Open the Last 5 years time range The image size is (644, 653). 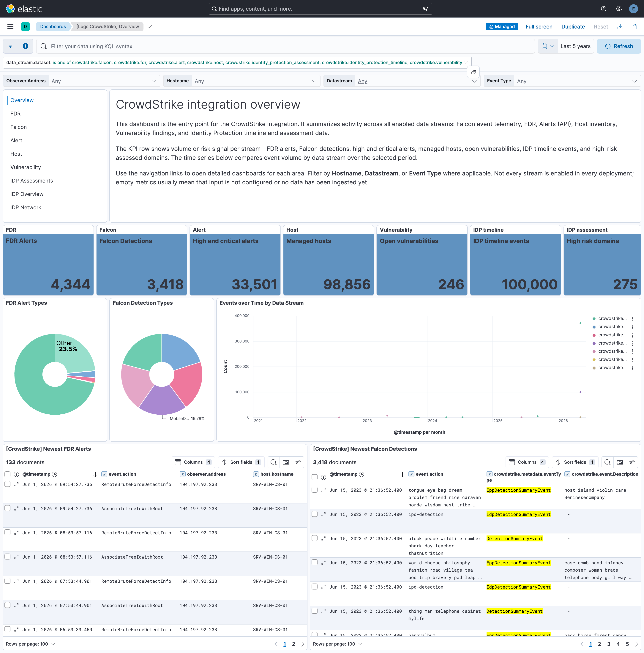pyautogui.click(x=575, y=46)
